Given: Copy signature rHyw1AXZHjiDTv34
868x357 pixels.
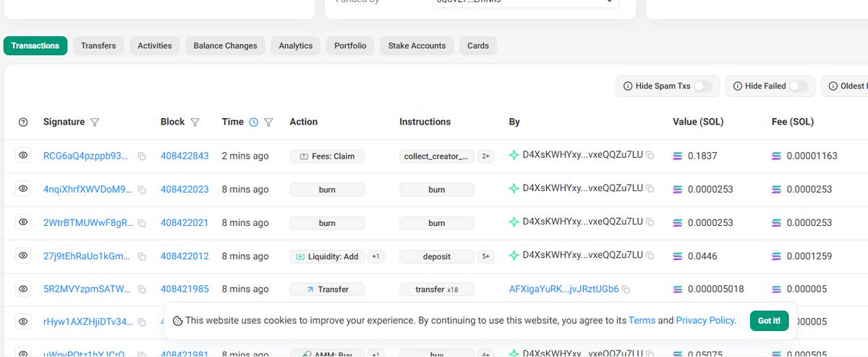Looking at the screenshot, I should pos(142,322).
